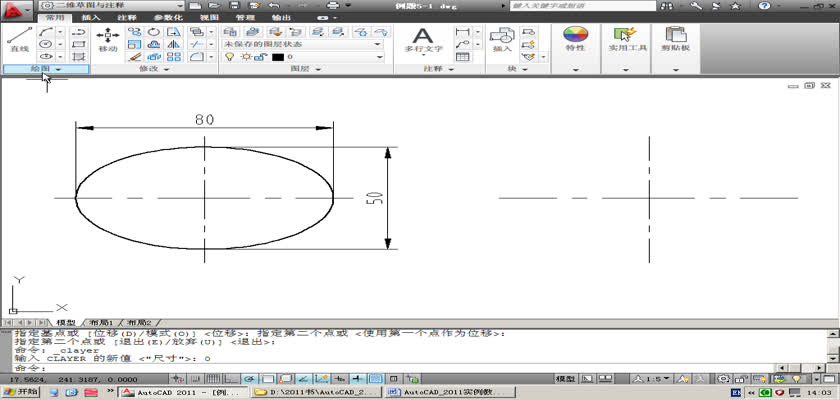Click the 插入 block insert icon
The height and width of the screenshot is (400, 840).
pyautogui.click(x=501, y=38)
